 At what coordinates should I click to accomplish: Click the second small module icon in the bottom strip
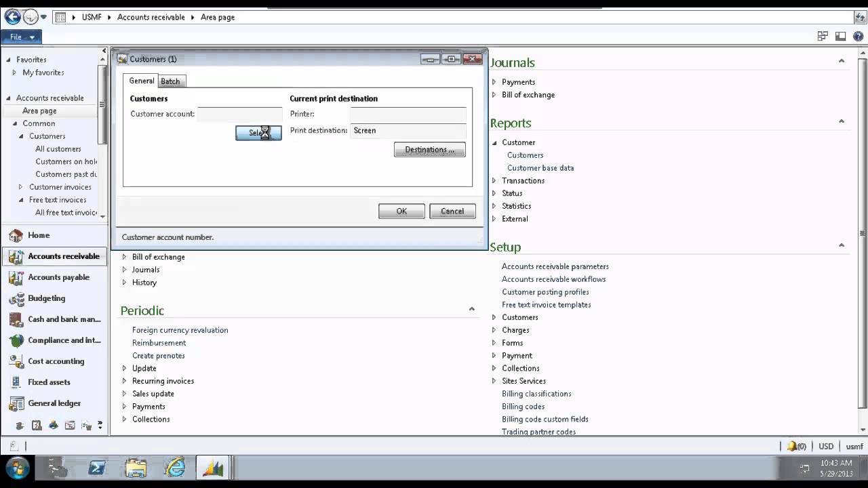click(x=37, y=426)
